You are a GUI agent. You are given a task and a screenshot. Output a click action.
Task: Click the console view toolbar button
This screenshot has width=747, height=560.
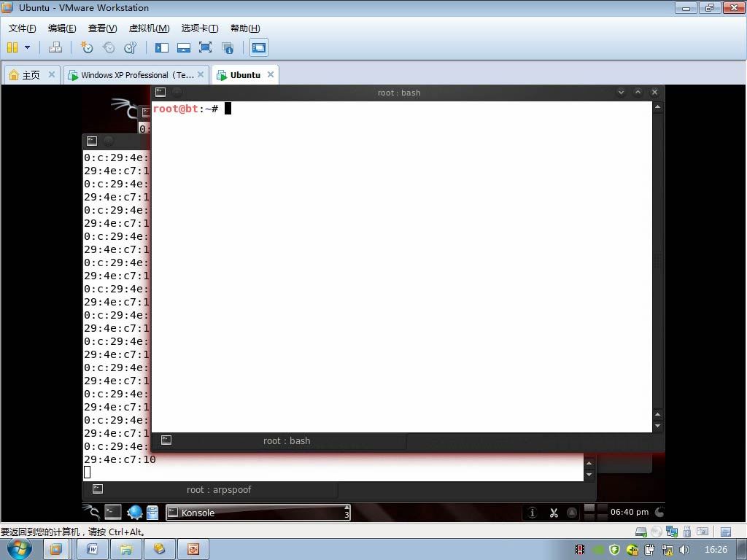(x=259, y=47)
